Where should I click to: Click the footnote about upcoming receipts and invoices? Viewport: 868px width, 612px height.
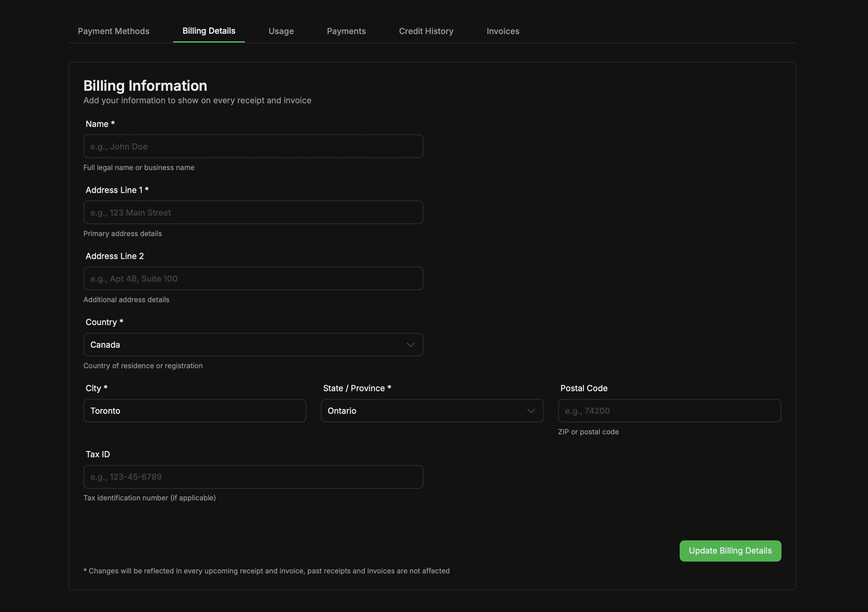click(267, 571)
